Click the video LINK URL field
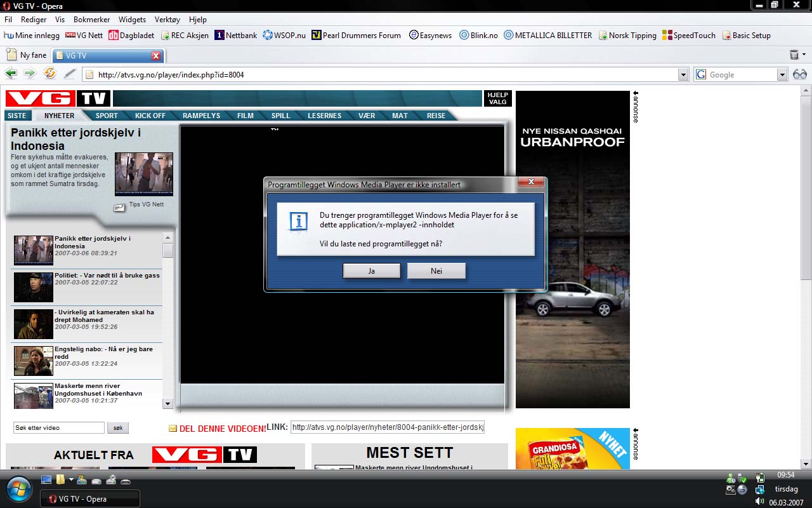The height and width of the screenshot is (508, 812). 388,427
